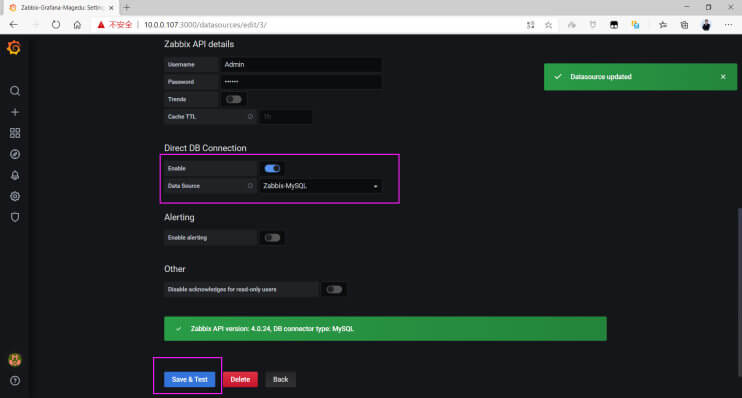Open the Explore compass icon
Viewport: 742px width, 398px height.
(15, 154)
